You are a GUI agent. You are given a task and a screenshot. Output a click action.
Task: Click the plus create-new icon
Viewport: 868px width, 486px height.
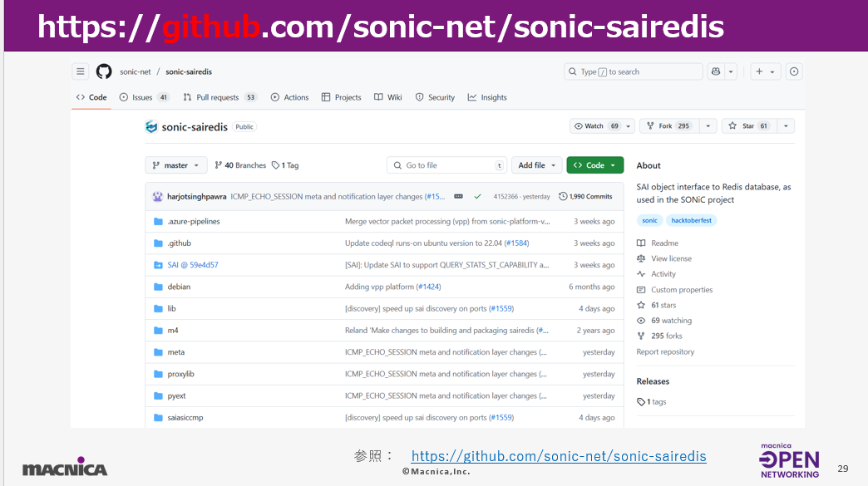click(760, 71)
